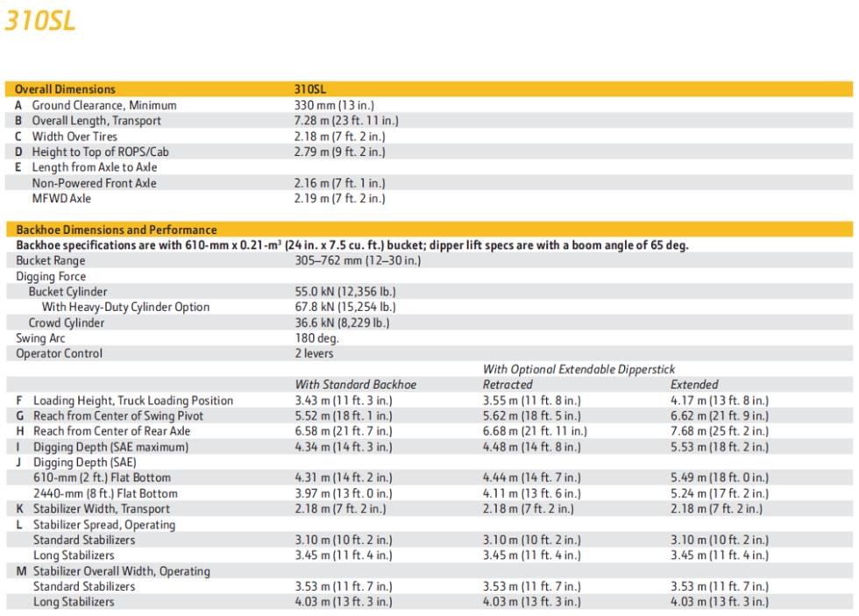859x616 pixels.
Task: Select value 36.6 kN (8,229 lb.)
Action: [342, 322]
